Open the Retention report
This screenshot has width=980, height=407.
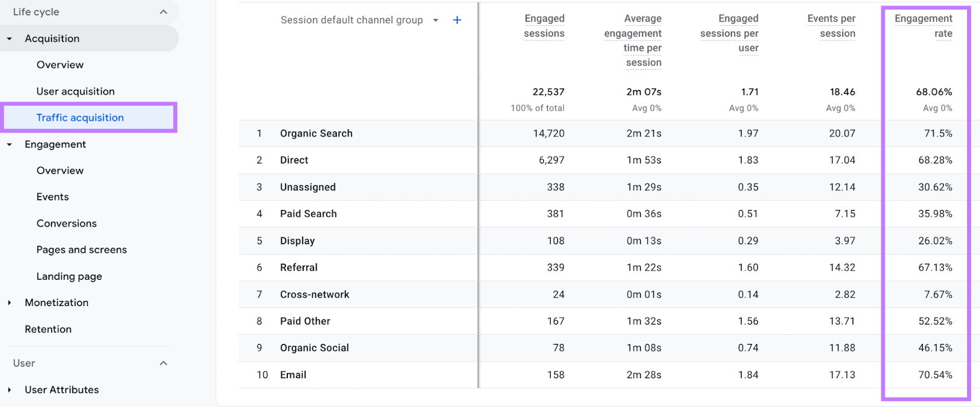[48, 329]
